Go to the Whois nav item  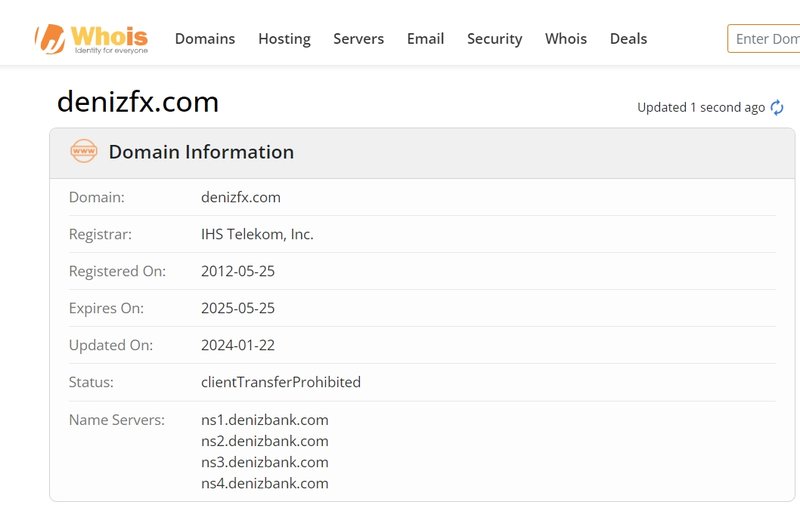[566, 39]
